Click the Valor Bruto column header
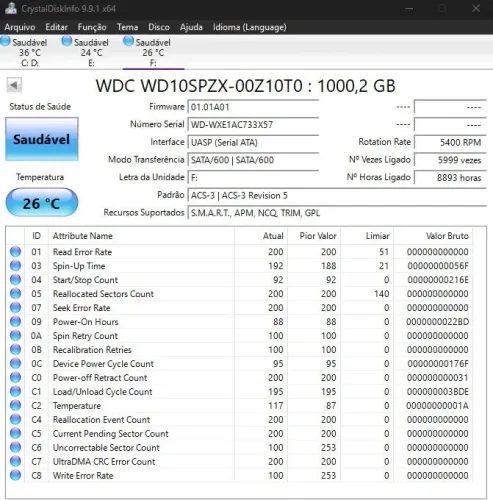 (x=433, y=236)
